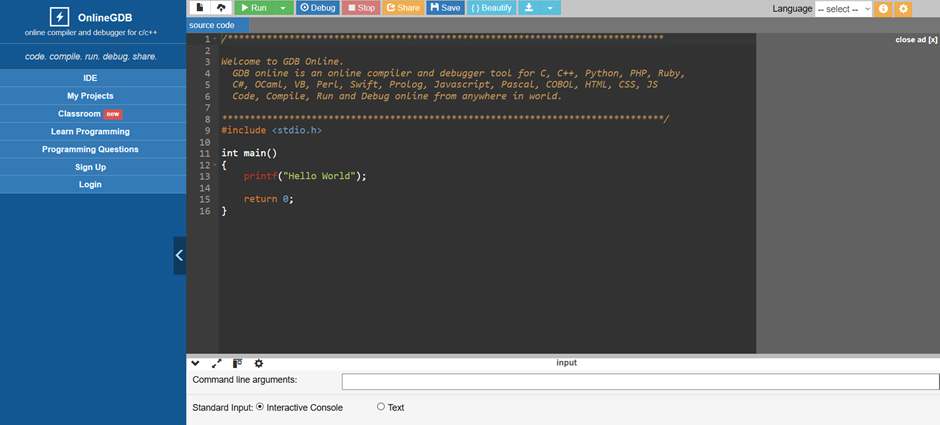Click the command line arguments field
940x425 pixels.
point(640,381)
